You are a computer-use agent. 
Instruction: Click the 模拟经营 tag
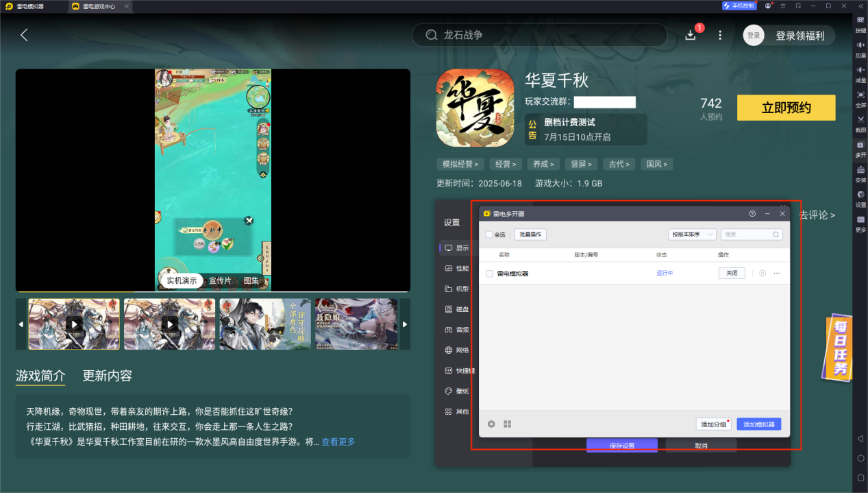click(461, 164)
